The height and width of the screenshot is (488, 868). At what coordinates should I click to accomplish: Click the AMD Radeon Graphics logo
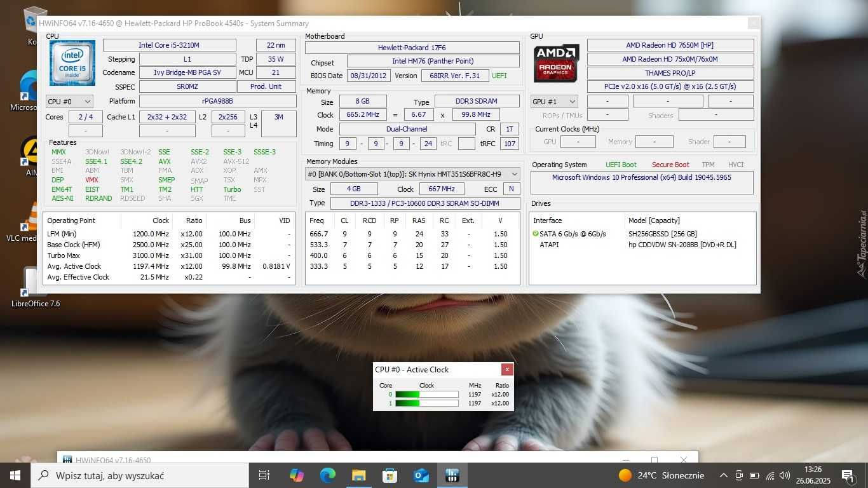[556, 63]
